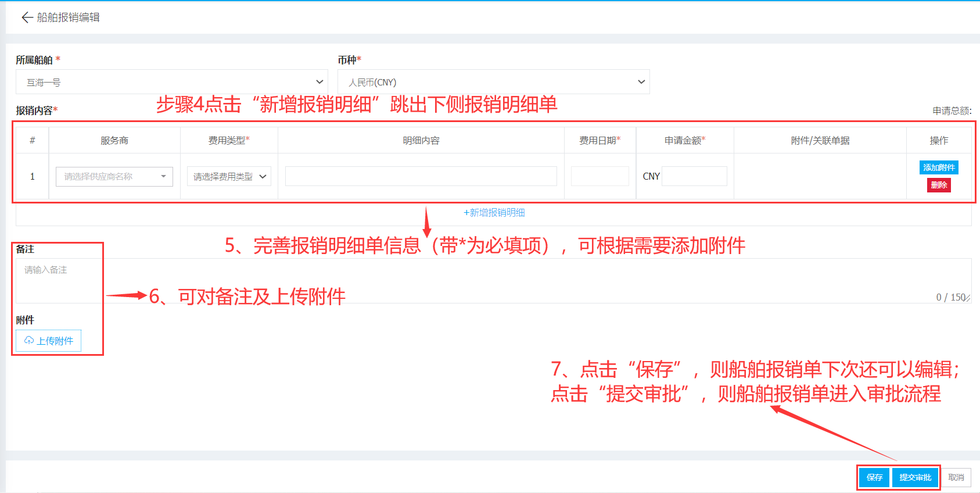Click the blue 添加附件 button
Image resolution: width=980 pixels, height=493 pixels.
(x=939, y=167)
